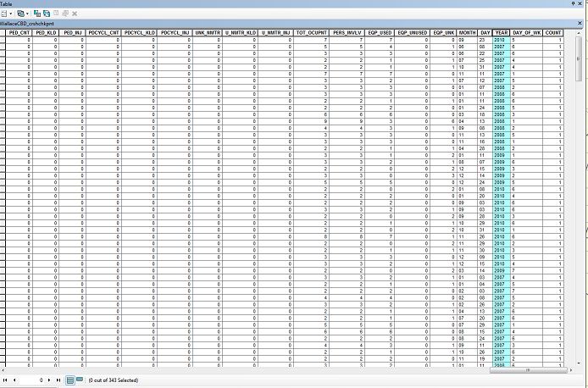The width and height of the screenshot is (588, 388).
Task: Select the DAY column header
Action: (485, 33)
